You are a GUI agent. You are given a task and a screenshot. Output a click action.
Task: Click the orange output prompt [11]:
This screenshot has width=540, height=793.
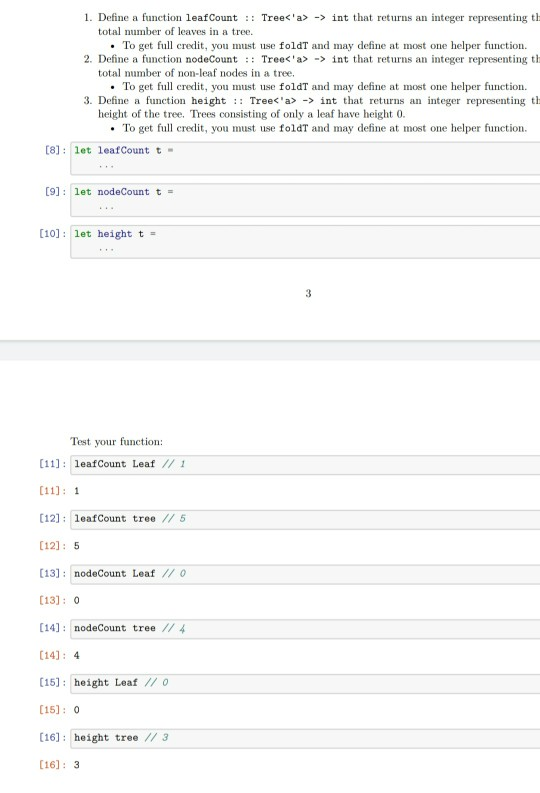[x=53, y=491]
